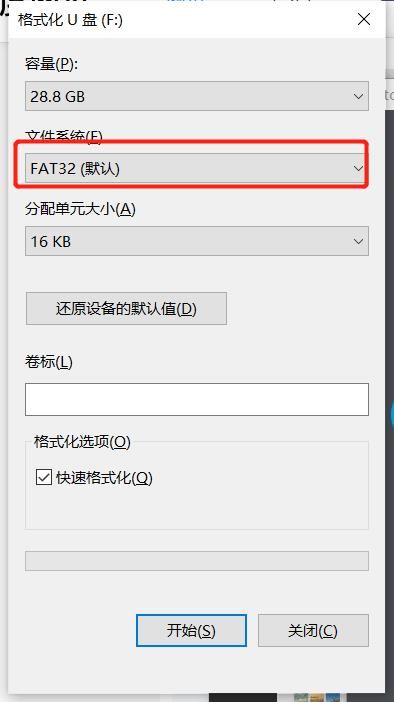Expand the 16 KB allocation size list

(197, 241)
